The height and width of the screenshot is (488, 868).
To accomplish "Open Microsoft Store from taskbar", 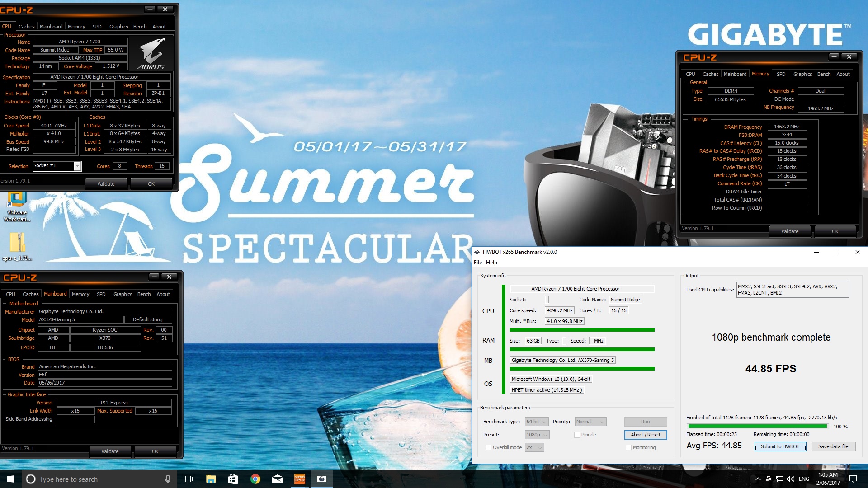I will [233, 479].
